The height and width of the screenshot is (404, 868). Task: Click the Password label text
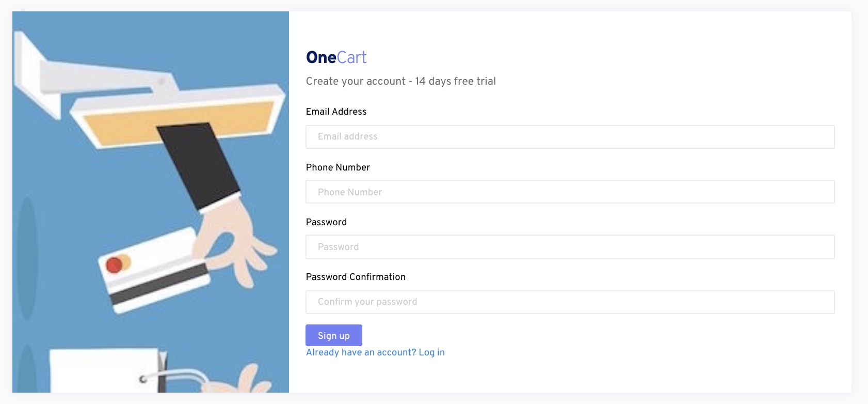pyautogui.click(x=326, y=222)
